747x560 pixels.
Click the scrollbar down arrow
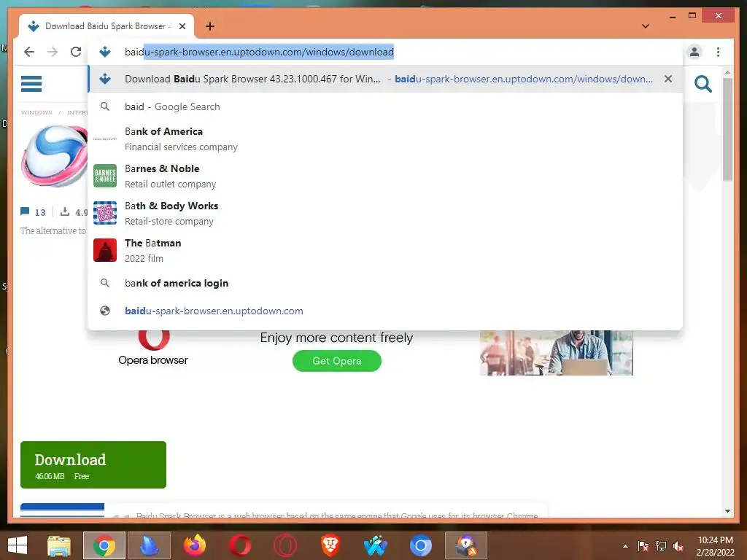click(x=727, y=511)
